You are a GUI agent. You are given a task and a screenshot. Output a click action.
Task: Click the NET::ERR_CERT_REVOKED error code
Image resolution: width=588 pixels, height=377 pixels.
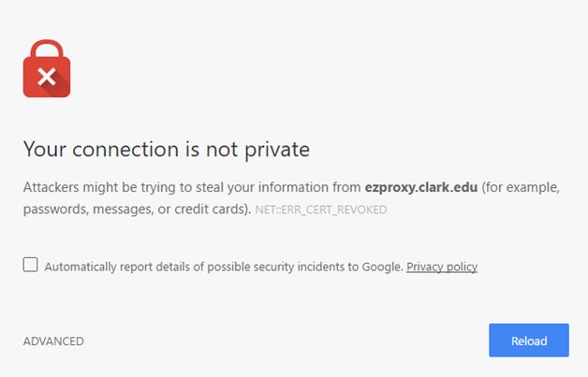[321, 210]
